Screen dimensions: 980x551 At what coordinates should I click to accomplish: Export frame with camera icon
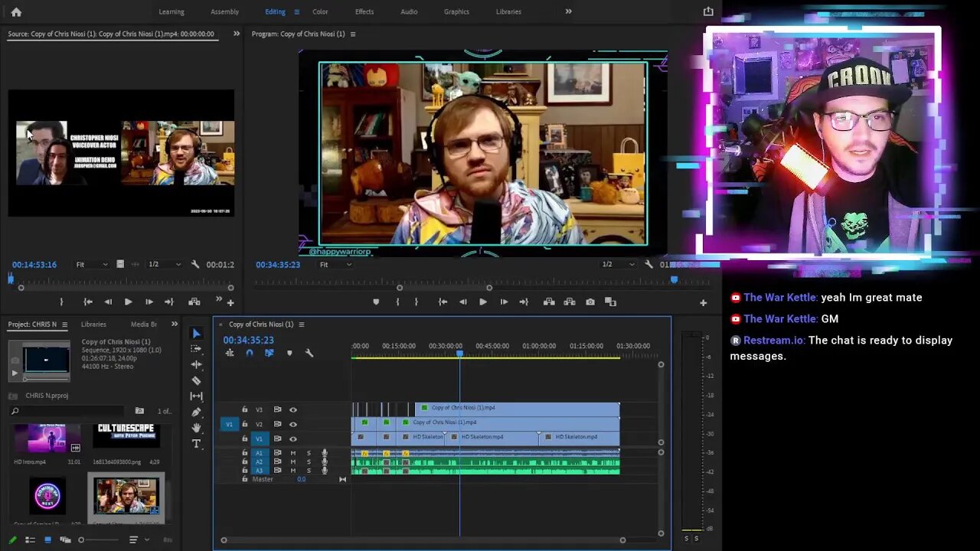[590, 302]
